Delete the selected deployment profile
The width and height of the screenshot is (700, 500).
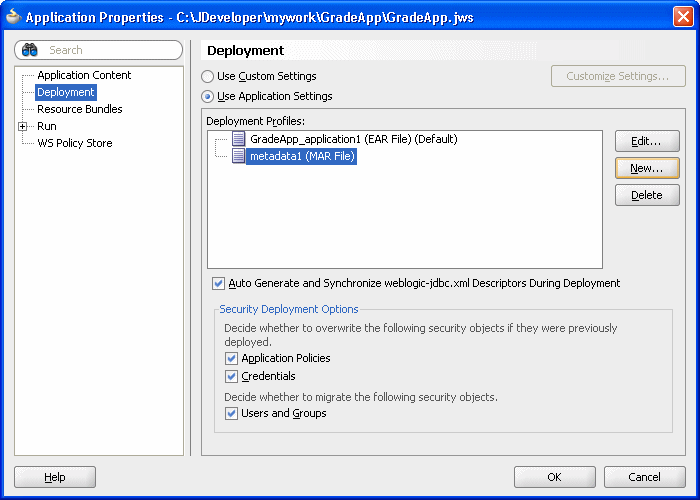647,195
